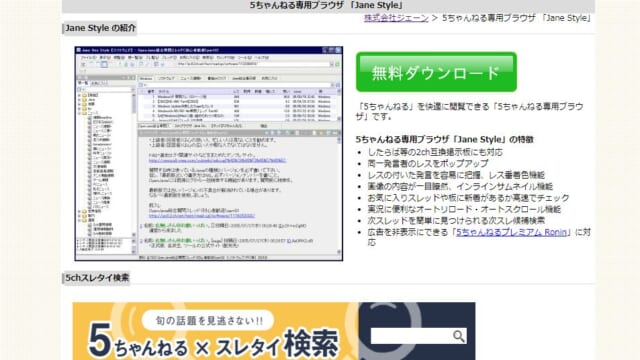The width and height of the screenshot is (640, 360).
Task: Open the 5ちゃんねるプレミアム Ronin link
Action: [511, 232]
